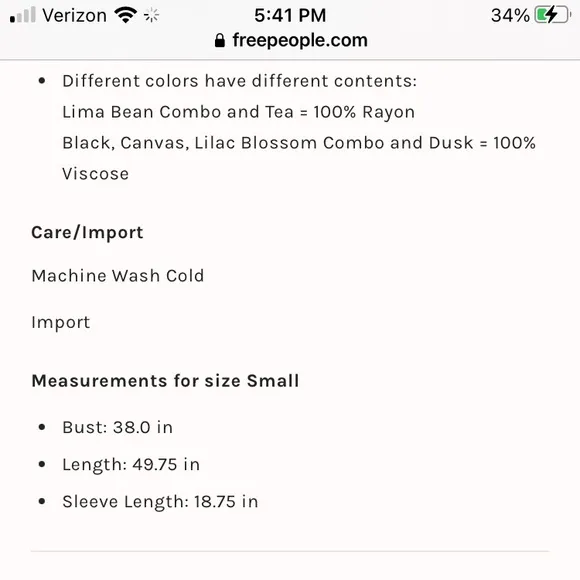Tap the freepeople.com address bar
Image resolution: width=580 pixels, height=580 pixels.
tap(291, 40)
